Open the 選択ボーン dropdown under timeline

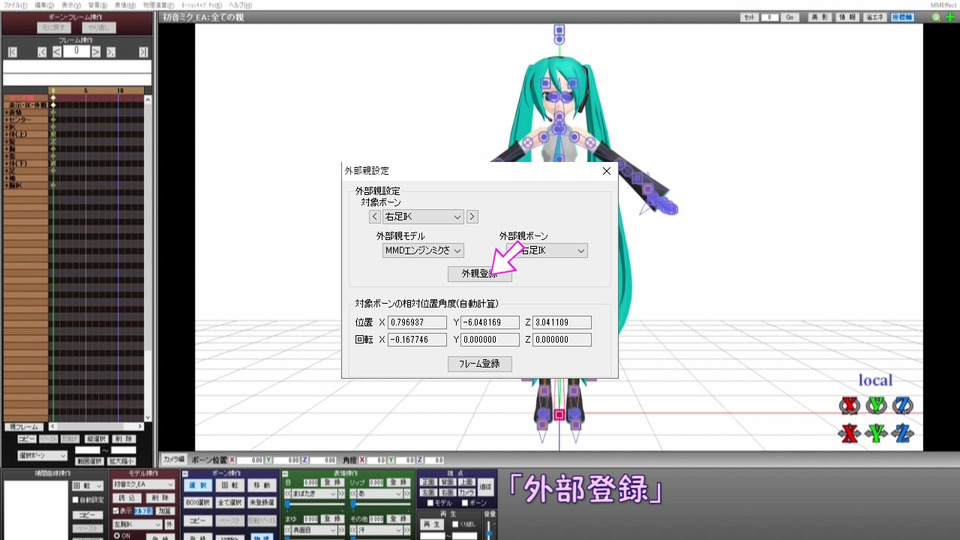pyautogui.click(x=42, y=456)
